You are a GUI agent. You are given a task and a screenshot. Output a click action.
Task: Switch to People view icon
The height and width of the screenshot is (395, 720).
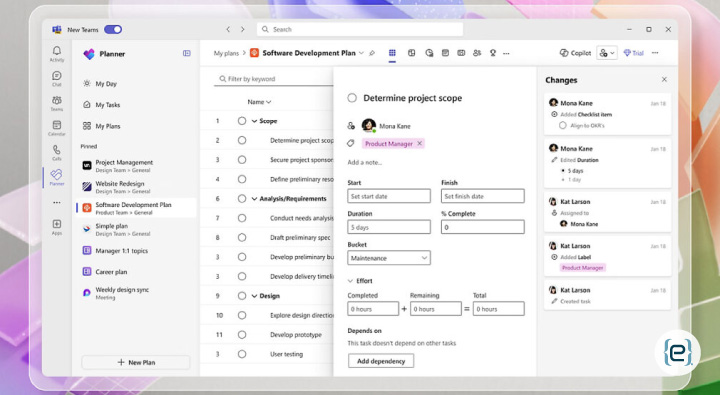(477, 53)
